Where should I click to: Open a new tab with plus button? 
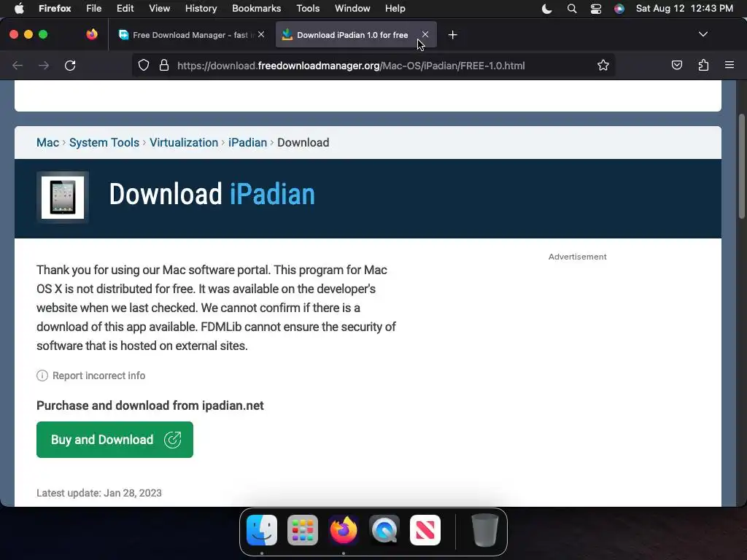pyautogui.click(x=452, y=35)
